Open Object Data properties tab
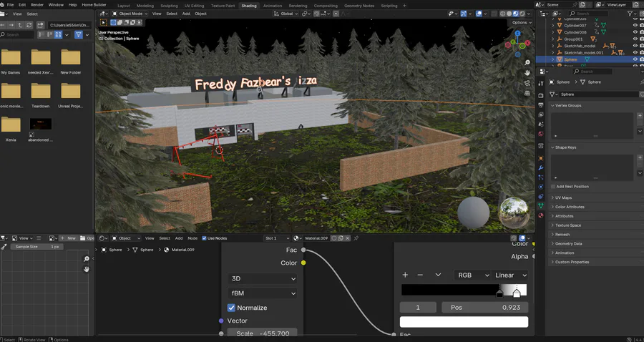Image resolution: width=644 pixels, height=342 pixels. click(x=540, y=205)
